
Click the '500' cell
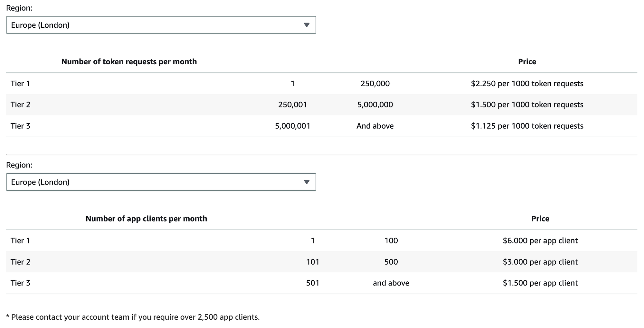pos(391,262)
